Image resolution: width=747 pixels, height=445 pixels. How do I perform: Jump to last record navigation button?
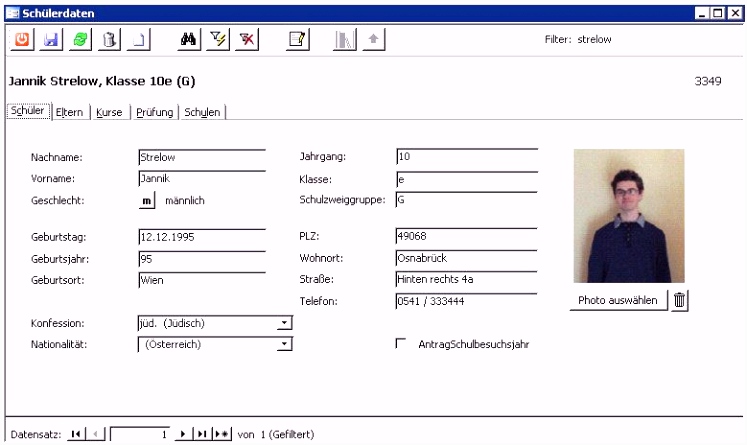pyautogui.click(x=202, y=434)
